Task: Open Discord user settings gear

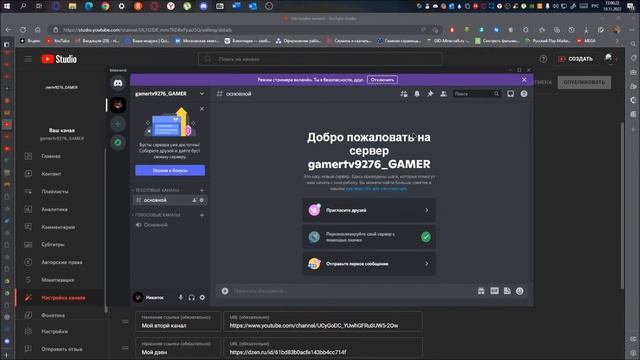Action: click(x=202, y=298)
